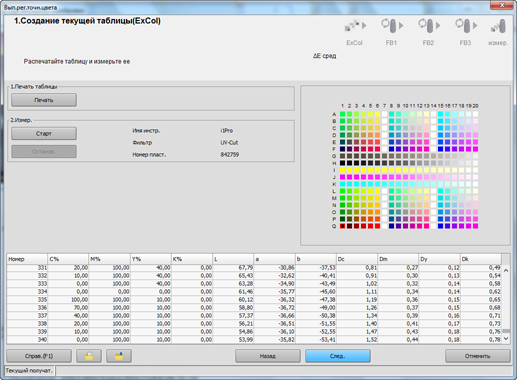Click Dk value 0,78 cell
Viewport: 517px width, 380px height.
click(x=481, y=340)
